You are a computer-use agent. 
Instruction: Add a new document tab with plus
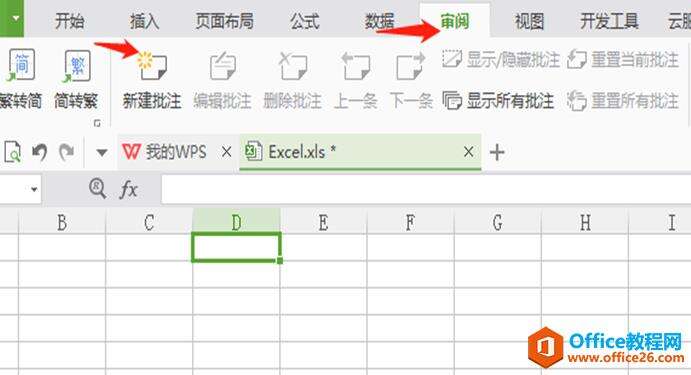point(497,152)
